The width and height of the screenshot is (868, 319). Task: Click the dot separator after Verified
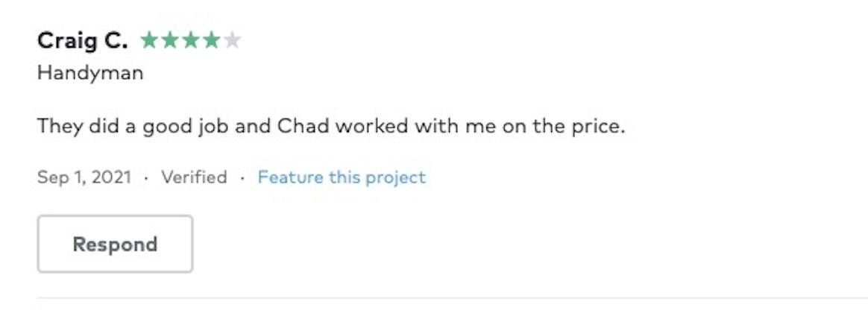point(242,178)
